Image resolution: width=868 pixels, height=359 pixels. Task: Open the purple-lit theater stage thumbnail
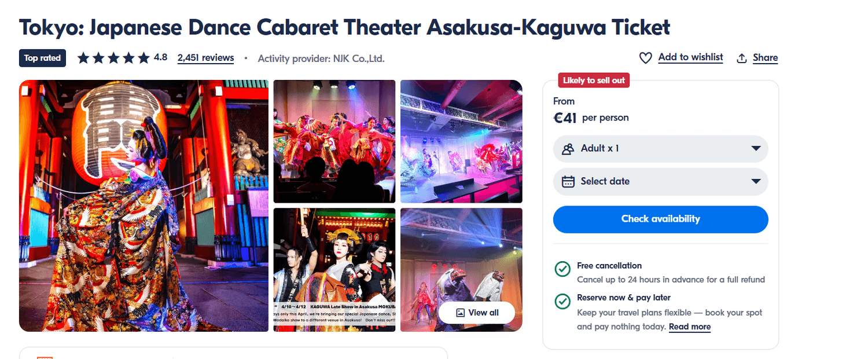tap(461, 141)
